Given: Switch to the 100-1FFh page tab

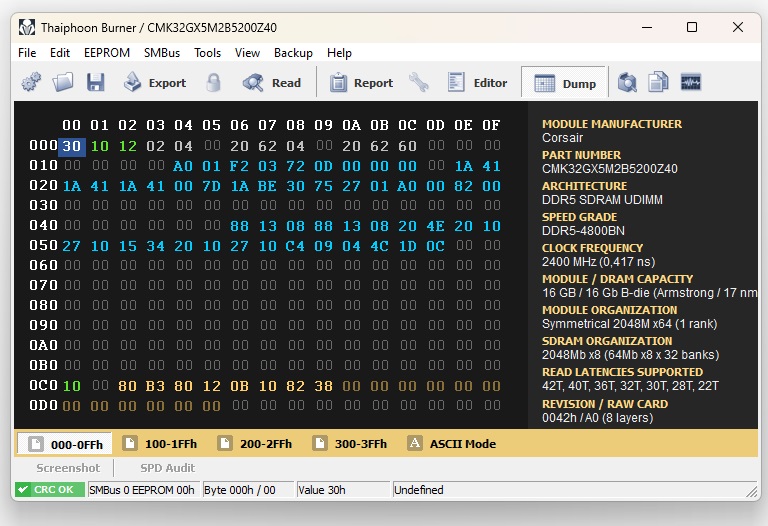Looking at the screenshot, I should (160, 444).
